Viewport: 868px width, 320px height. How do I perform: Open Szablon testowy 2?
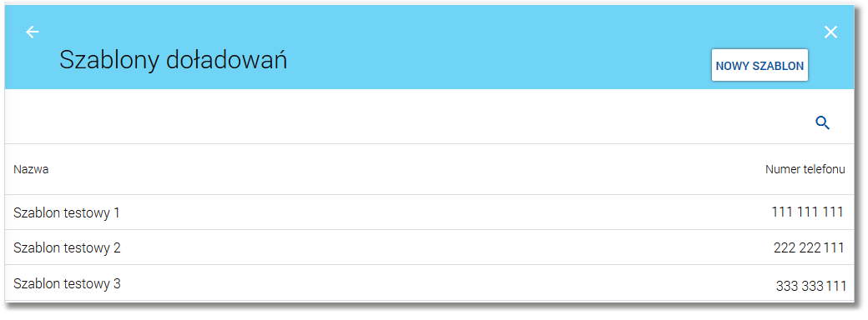tap(67, 248)
